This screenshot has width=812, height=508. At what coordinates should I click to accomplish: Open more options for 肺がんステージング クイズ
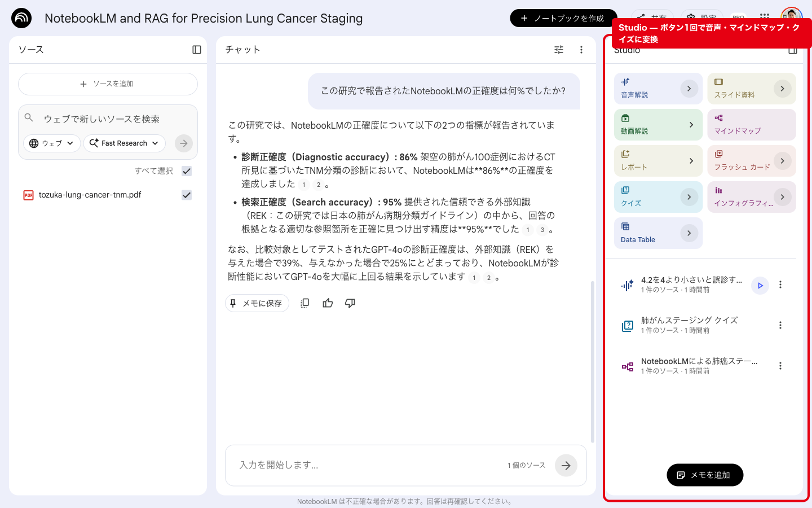(x=780, y=326)
